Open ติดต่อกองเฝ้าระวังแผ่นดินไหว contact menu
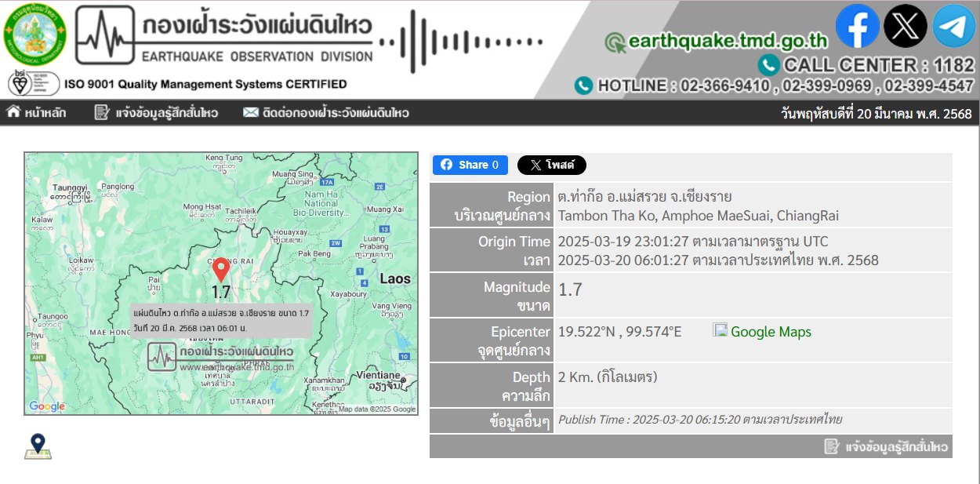Screen dimensions: 980x484 [325, 113]
